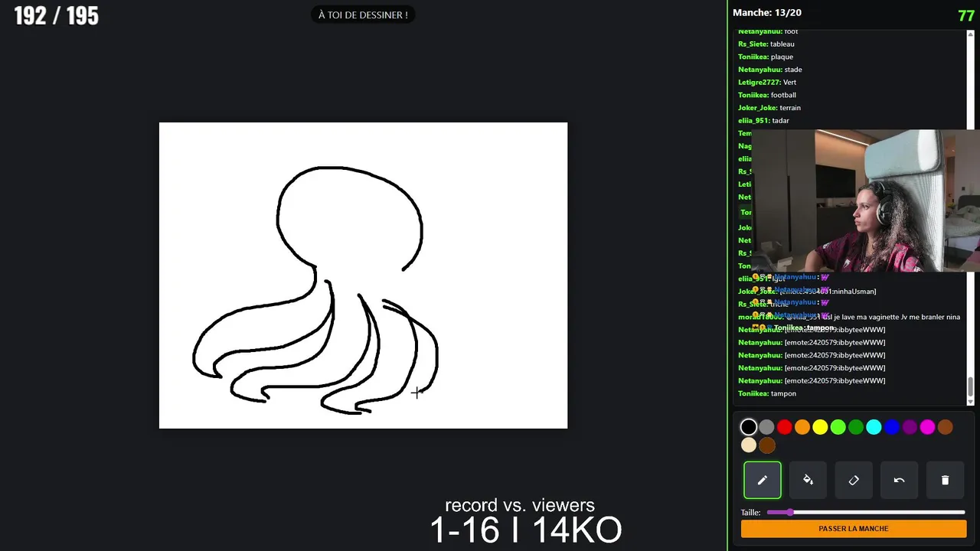Pick the magenta color swatch
This screenshot has width=980, height=551.
pyautogui.click(x=927, y=427)
